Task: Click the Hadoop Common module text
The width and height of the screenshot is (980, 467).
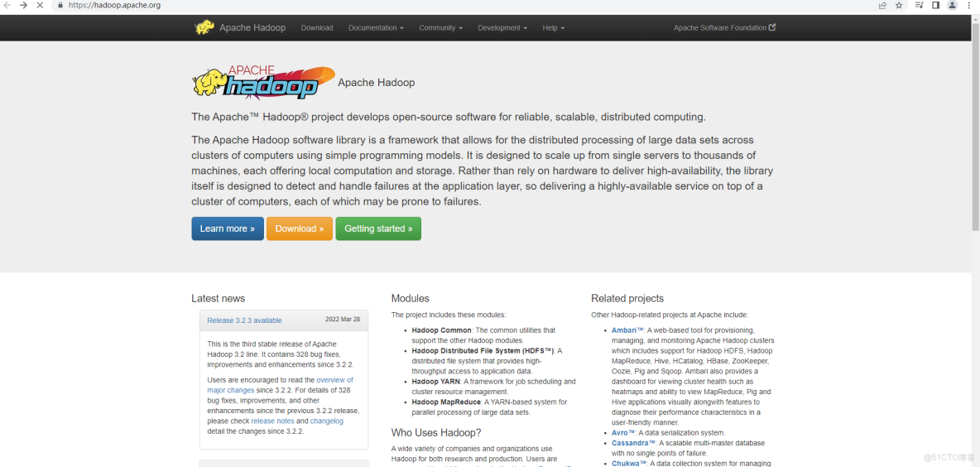Action: 442,330
